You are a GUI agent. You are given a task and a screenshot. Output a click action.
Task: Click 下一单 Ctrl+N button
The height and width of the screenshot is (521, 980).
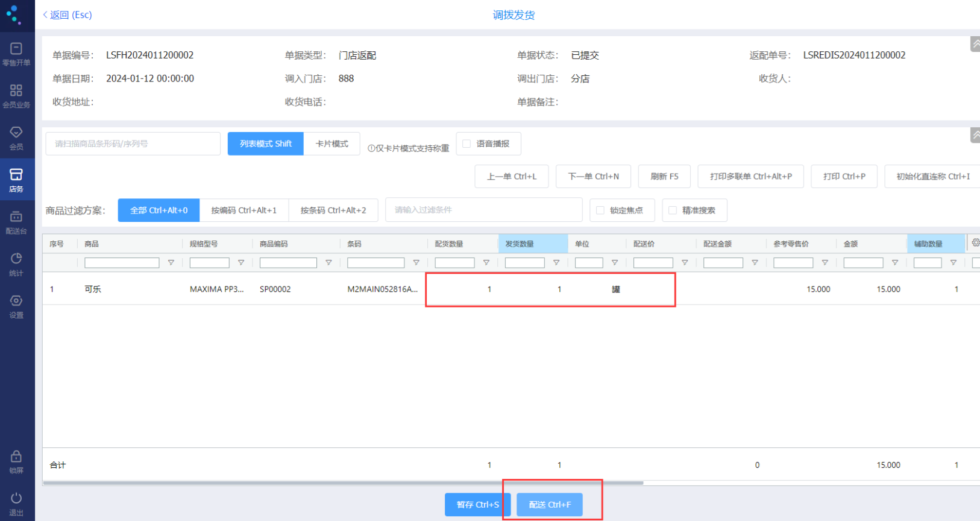click(x=594, y=176)
